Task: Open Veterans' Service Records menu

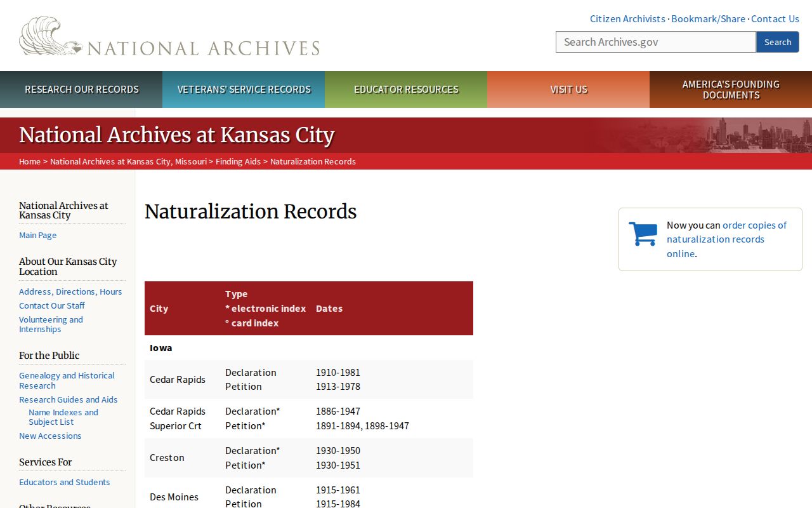Action: [244, 90]
